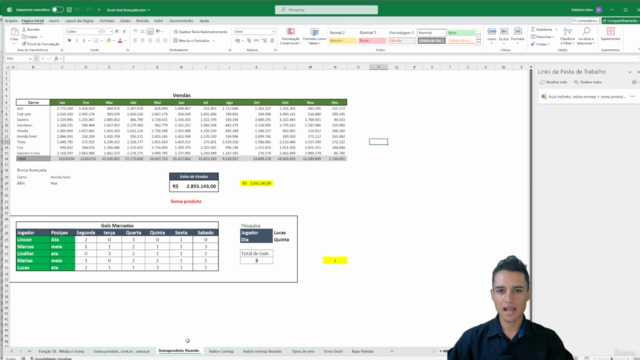The width and height of the screenshot is (640, 360).
Task: Click the align left icon
Action: click(135, 40)
